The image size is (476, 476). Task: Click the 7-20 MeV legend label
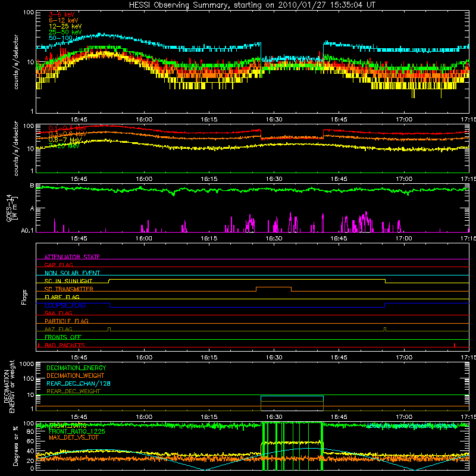point(64,146)
